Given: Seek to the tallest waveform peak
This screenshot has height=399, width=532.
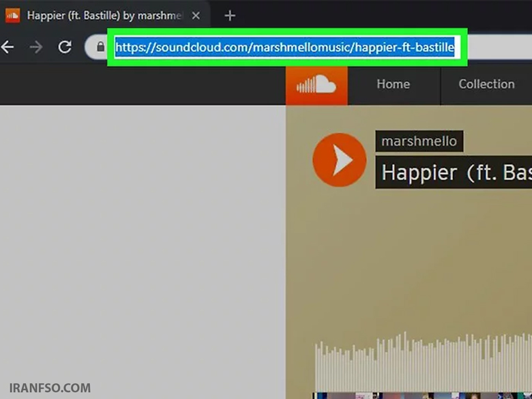Looking at the screenshot, I should click(x=404, y=362).
